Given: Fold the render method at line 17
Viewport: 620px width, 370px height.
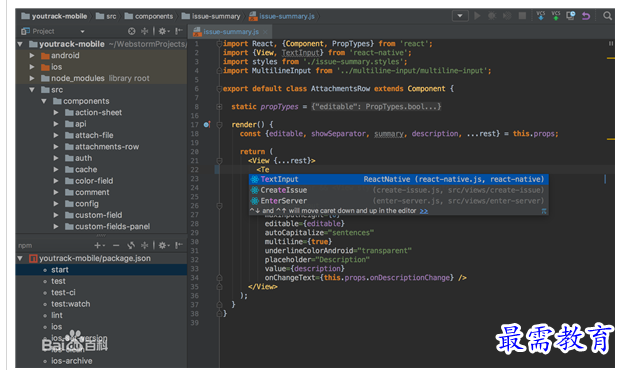Looking at the screenshot, I should click(x=219, y=125).
